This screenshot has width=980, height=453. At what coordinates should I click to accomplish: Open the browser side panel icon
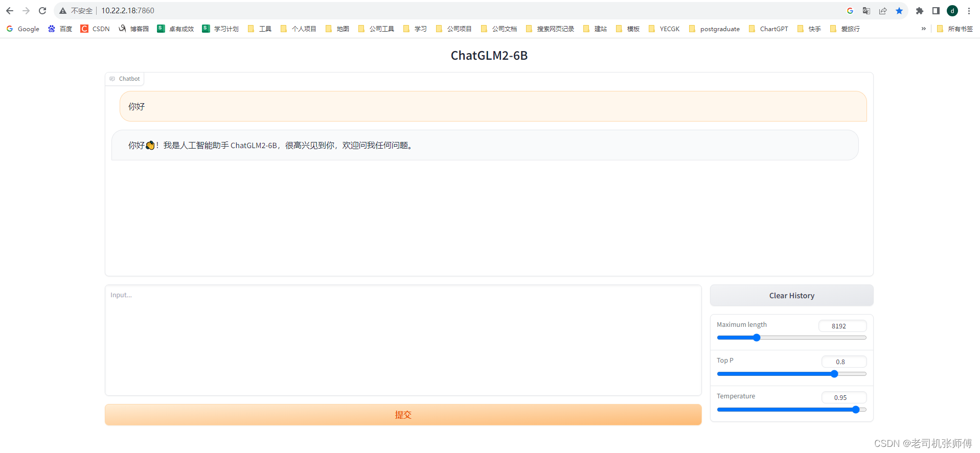click(x=936, y=11)
